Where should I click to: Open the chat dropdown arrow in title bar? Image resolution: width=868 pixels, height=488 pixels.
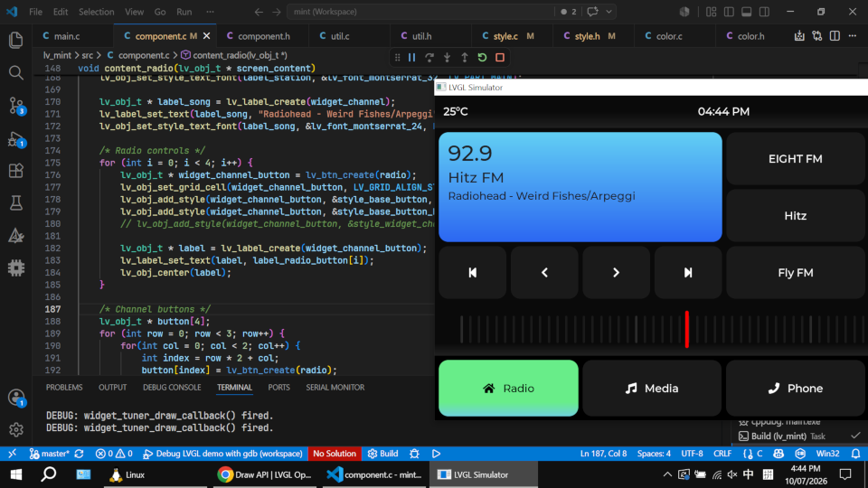pos(609,12)
